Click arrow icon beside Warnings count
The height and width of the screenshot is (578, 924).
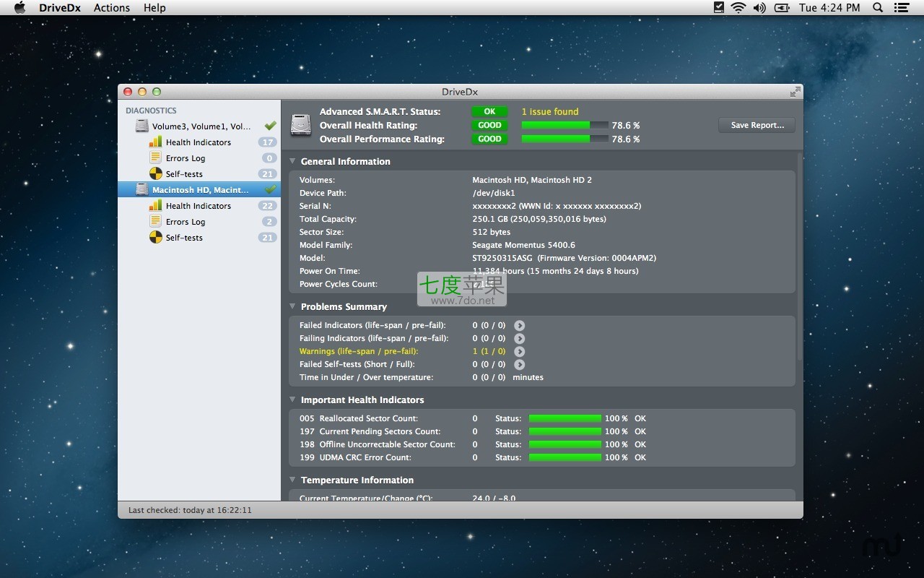[x=519, y=352]
